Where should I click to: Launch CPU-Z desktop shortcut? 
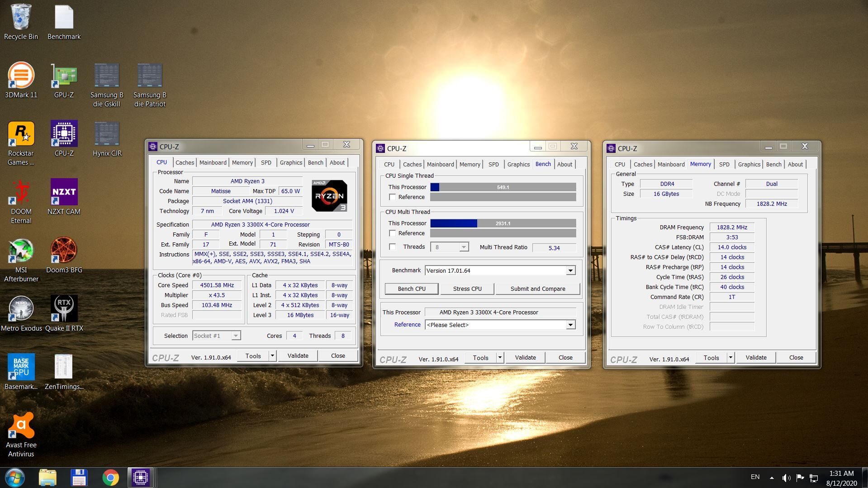(x=64, y=138)
